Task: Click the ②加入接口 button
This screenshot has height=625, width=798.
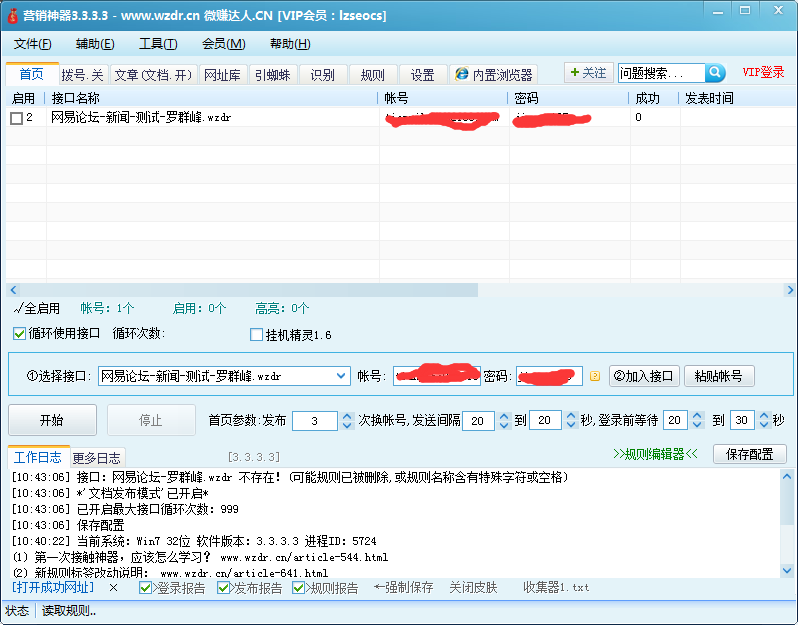Action: click(644, 376)
